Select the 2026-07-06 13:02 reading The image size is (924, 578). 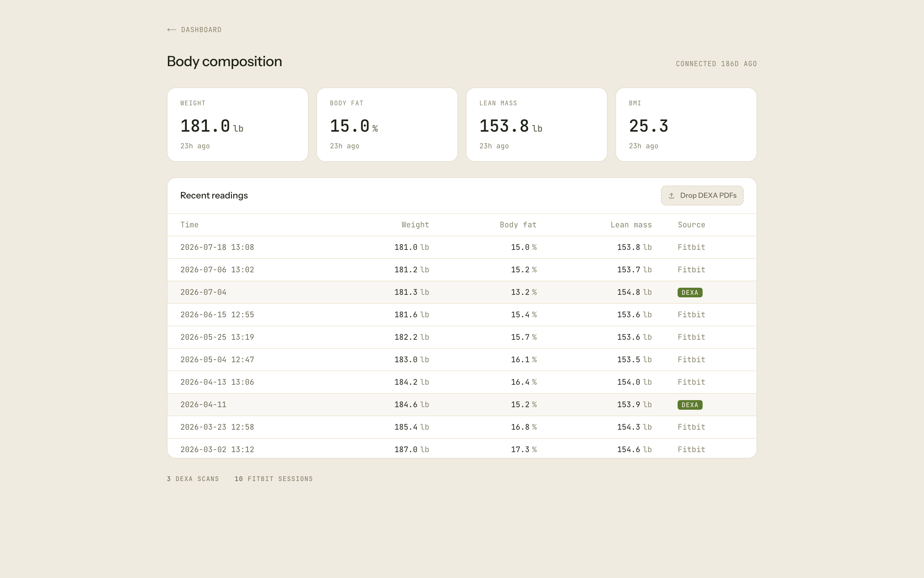[x=462, y=270]
